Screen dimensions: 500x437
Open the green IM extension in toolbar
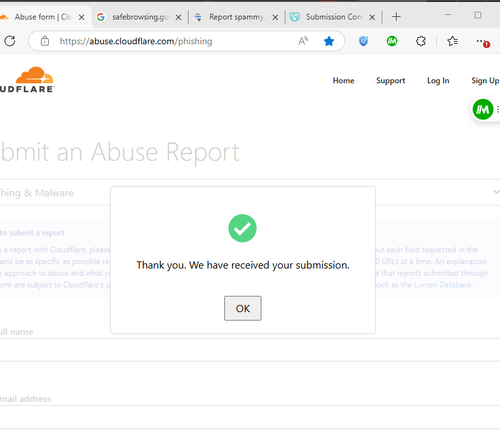392,41
